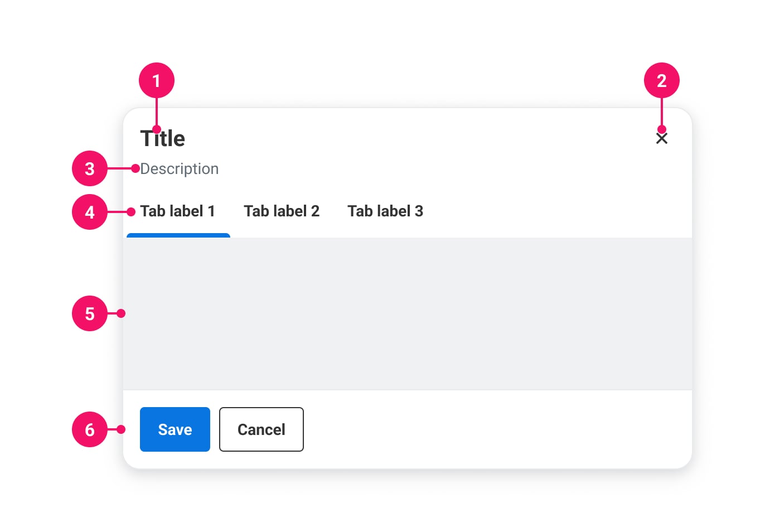Click the blue active tab indicator bar

click(178, 235)
